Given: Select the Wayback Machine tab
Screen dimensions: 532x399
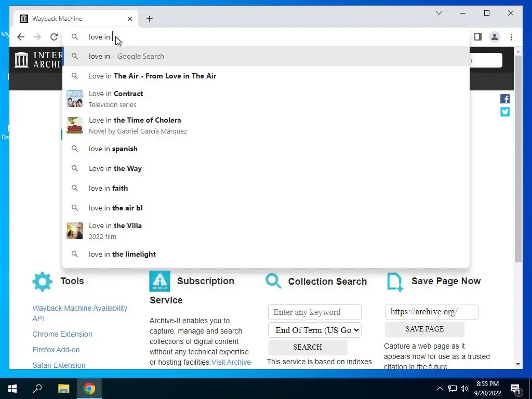Looking at the screenshot, I should point(76,19).
